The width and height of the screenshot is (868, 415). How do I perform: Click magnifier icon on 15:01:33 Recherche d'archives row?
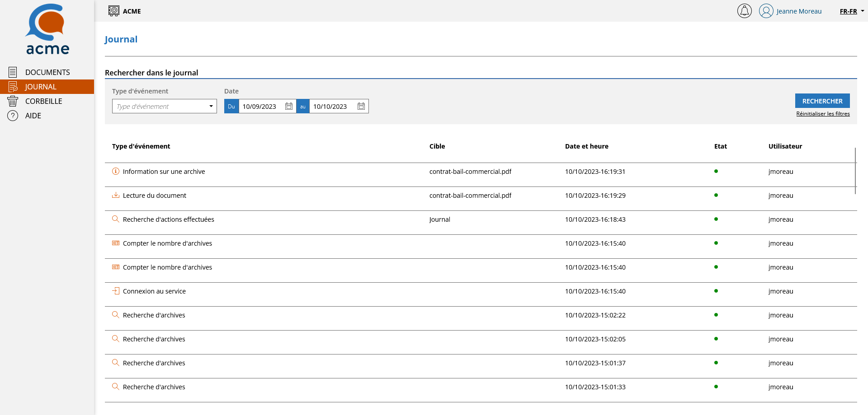click(x=116, y=387)
